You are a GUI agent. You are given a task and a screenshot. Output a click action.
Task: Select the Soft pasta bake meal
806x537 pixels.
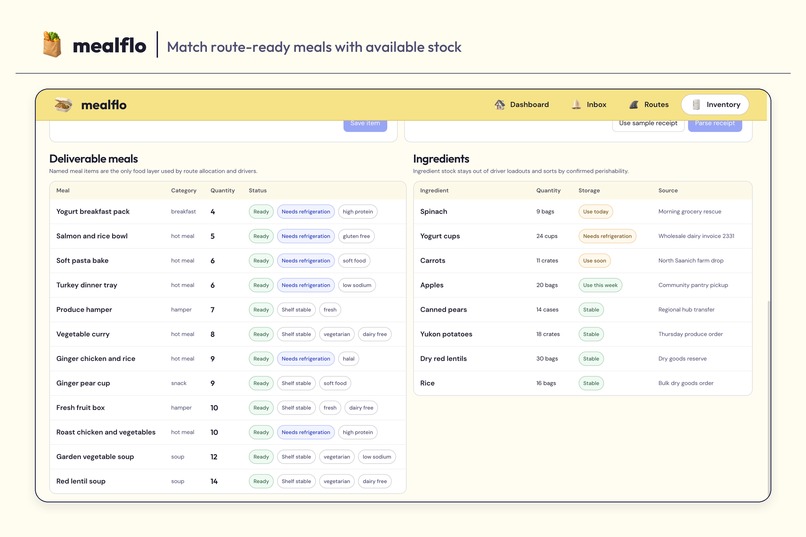click(x=228, y=261)
